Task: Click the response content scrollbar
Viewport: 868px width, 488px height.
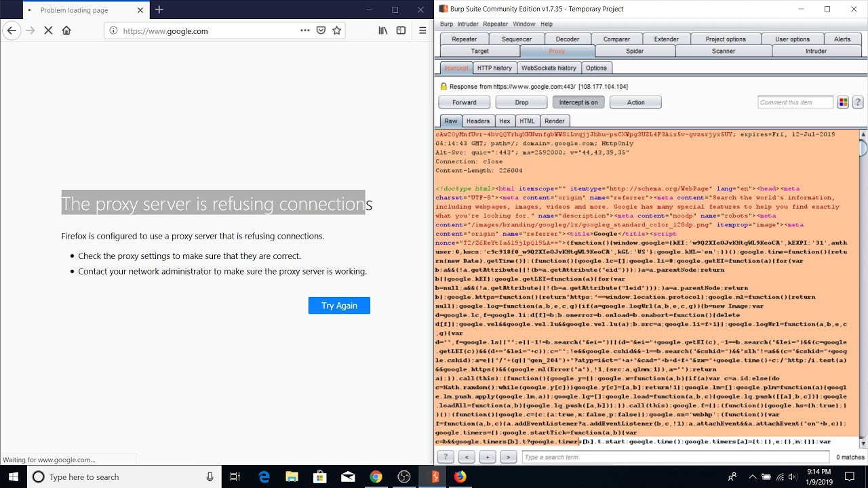Action: pyautogui.click(x=863, y=288)
